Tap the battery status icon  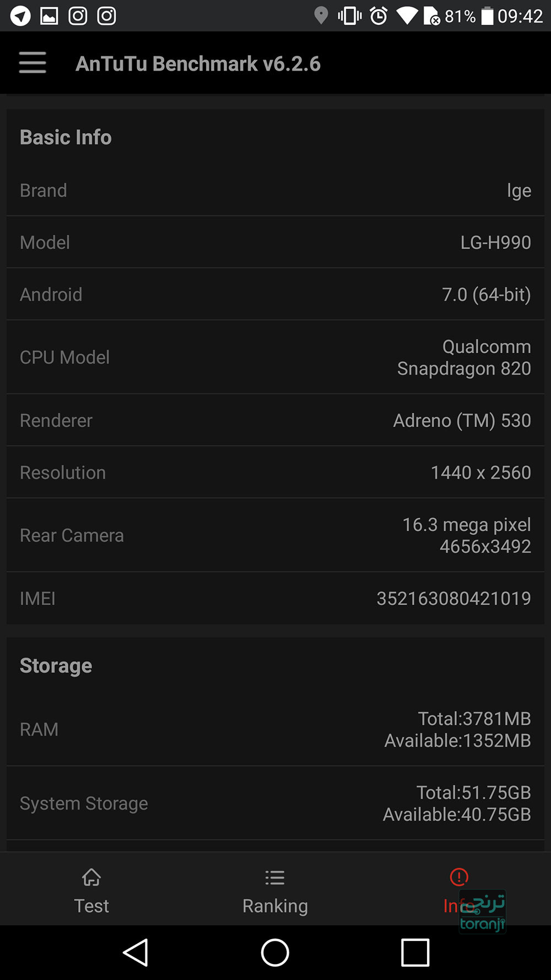tap(487, 16)
